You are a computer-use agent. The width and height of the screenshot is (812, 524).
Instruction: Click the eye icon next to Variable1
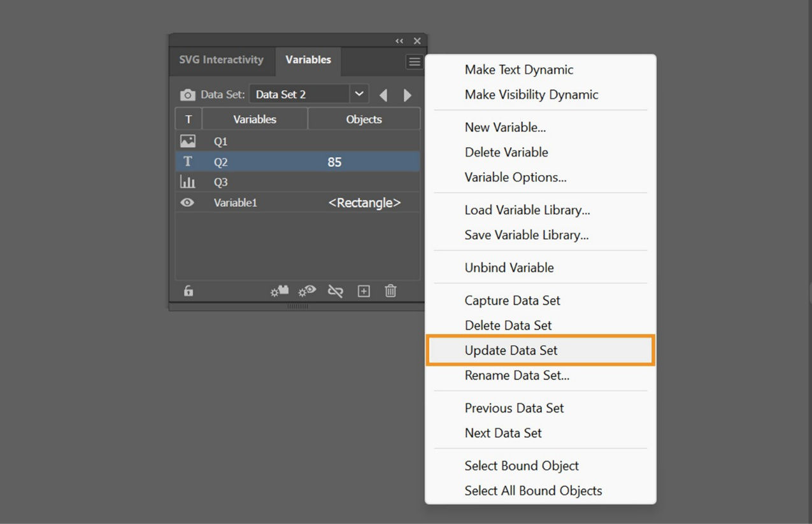coord(187,202)
